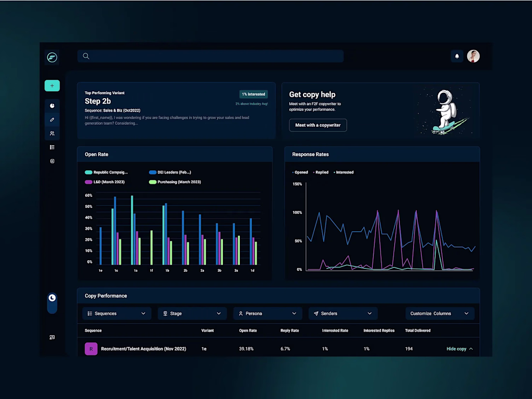
Task: Sort by Reply Rate column header
Action: pos(290,330)
